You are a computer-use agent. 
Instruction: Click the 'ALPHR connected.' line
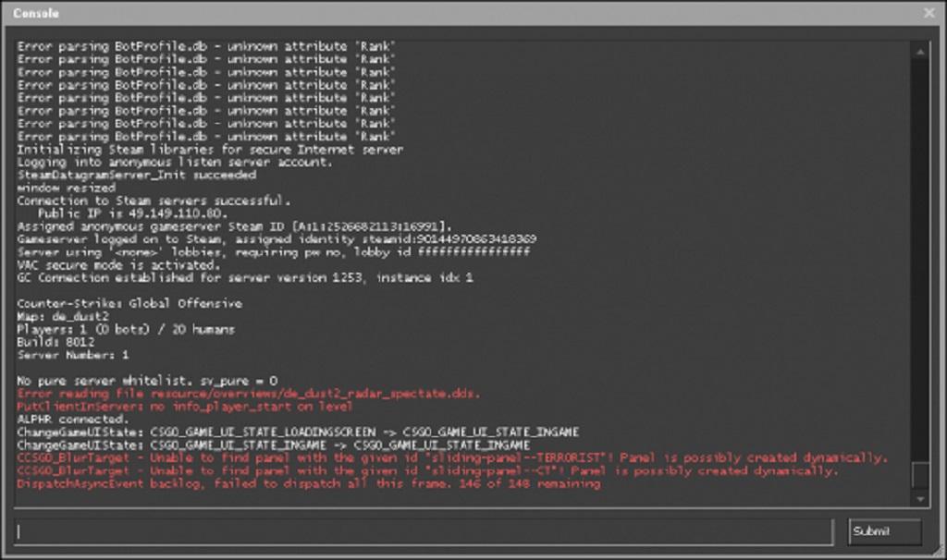pos(72,420)
